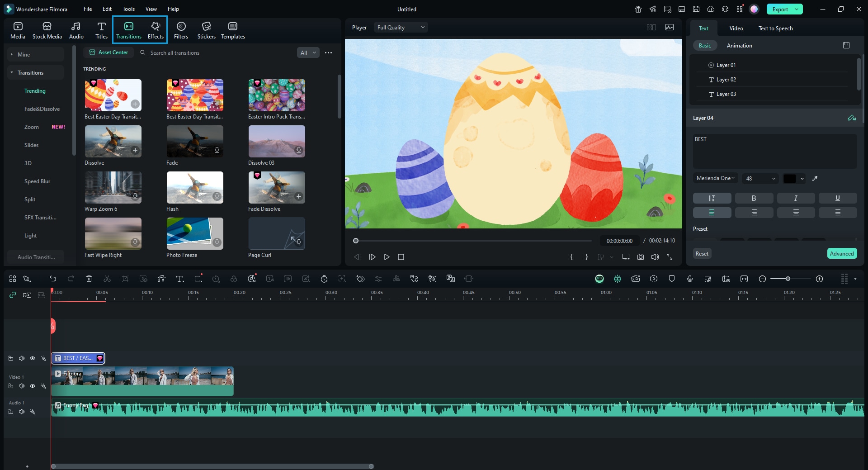Open the speed stopwatch tool
This screenshot has width=868, height=470.
pyautogui.click(x=324, y=279)
